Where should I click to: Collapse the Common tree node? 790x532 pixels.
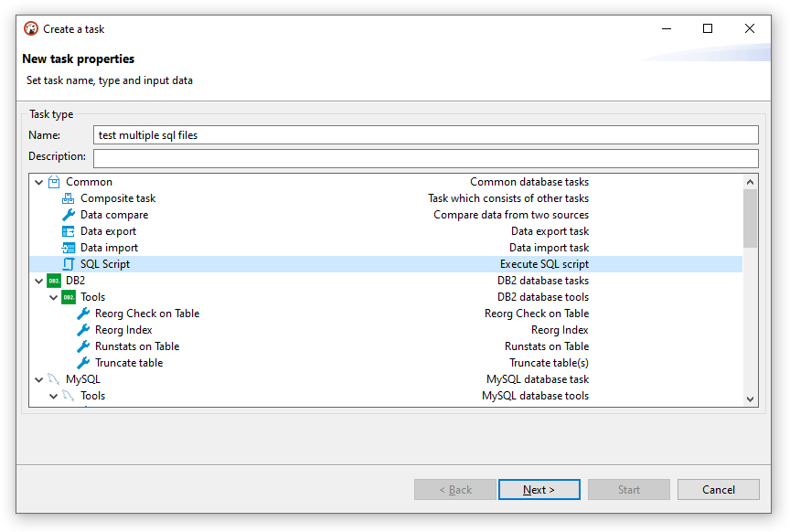(x=38, y=181)
